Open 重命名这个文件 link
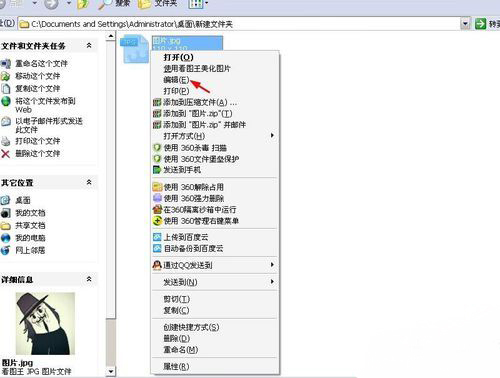 click(x=41, y=63)
